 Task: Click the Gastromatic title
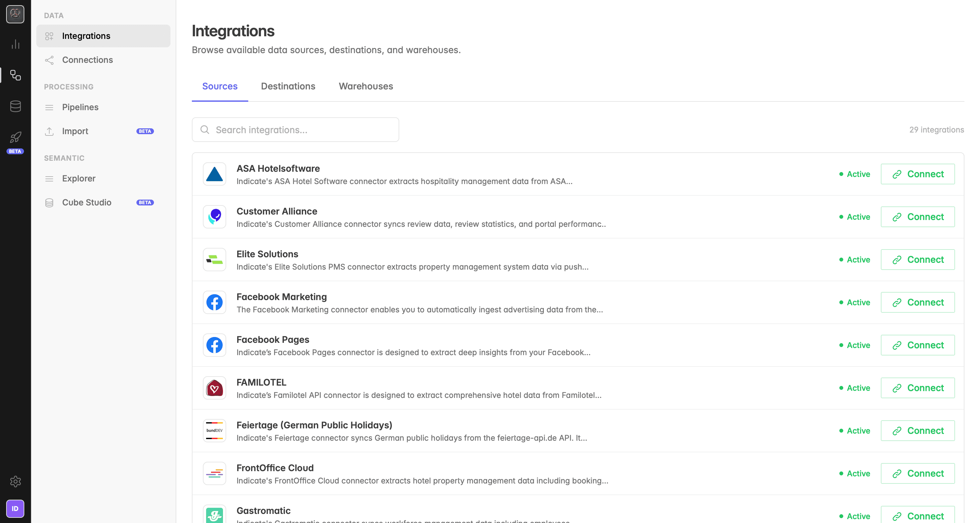tap(264, 511)
